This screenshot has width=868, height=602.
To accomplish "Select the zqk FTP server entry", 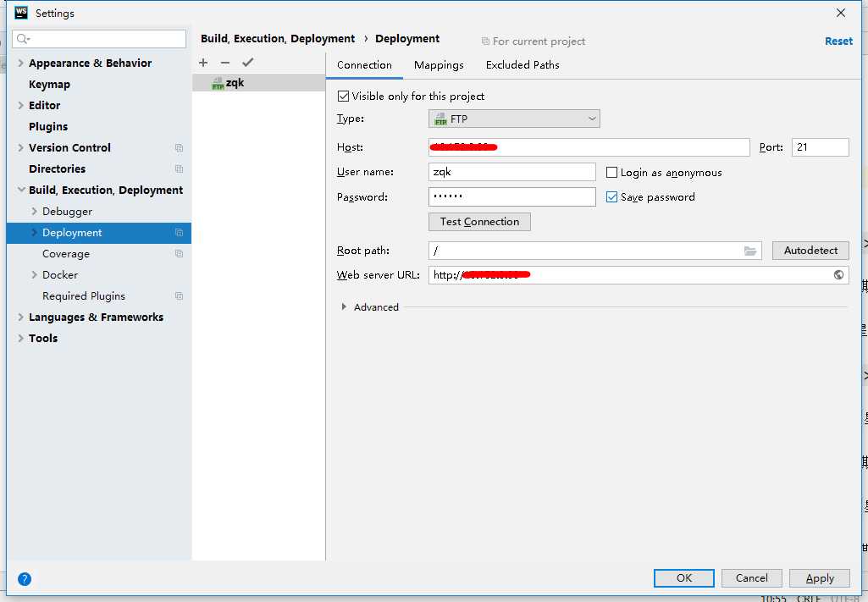I will point(258,83).
